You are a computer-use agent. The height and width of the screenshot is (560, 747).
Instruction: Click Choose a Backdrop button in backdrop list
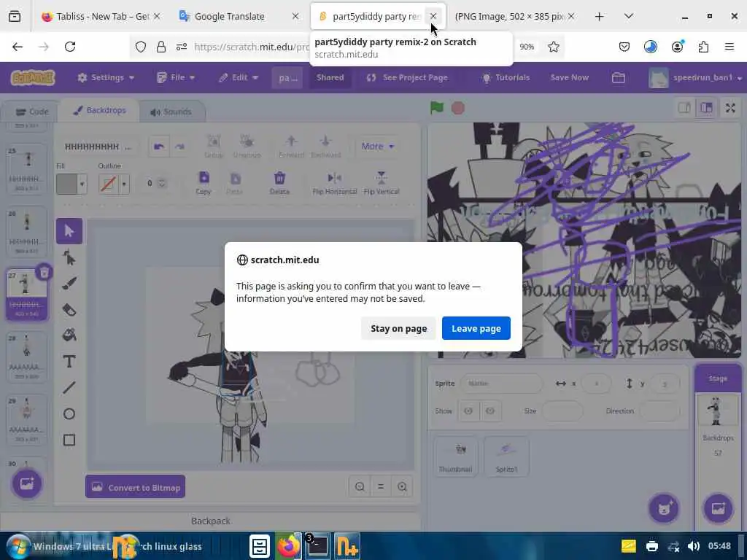coord(27,483)
